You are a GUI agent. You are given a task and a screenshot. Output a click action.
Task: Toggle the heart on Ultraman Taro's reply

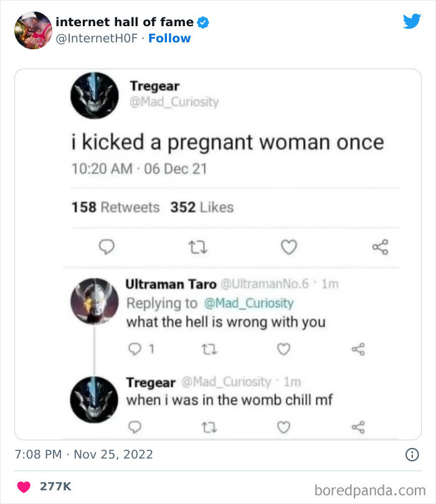[283, 349]
